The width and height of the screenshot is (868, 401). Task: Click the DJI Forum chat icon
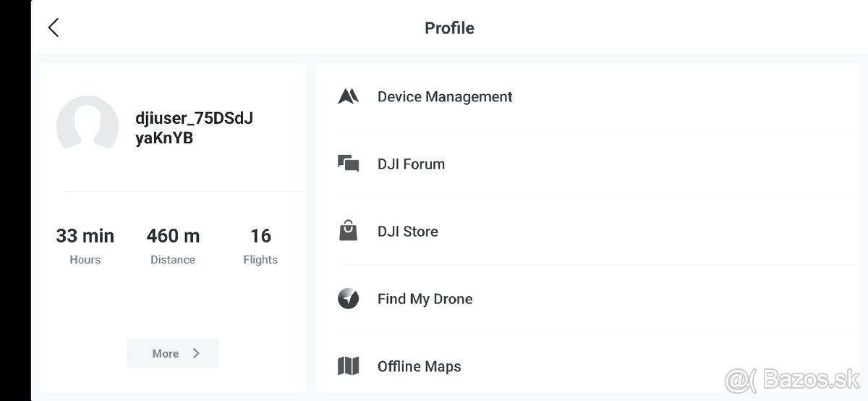point(349,164)
